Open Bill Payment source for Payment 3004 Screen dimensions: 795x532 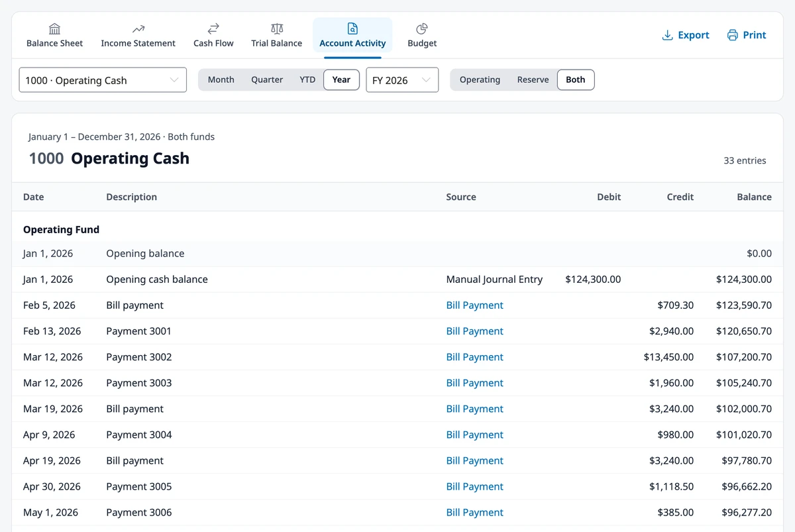point(474,435)
